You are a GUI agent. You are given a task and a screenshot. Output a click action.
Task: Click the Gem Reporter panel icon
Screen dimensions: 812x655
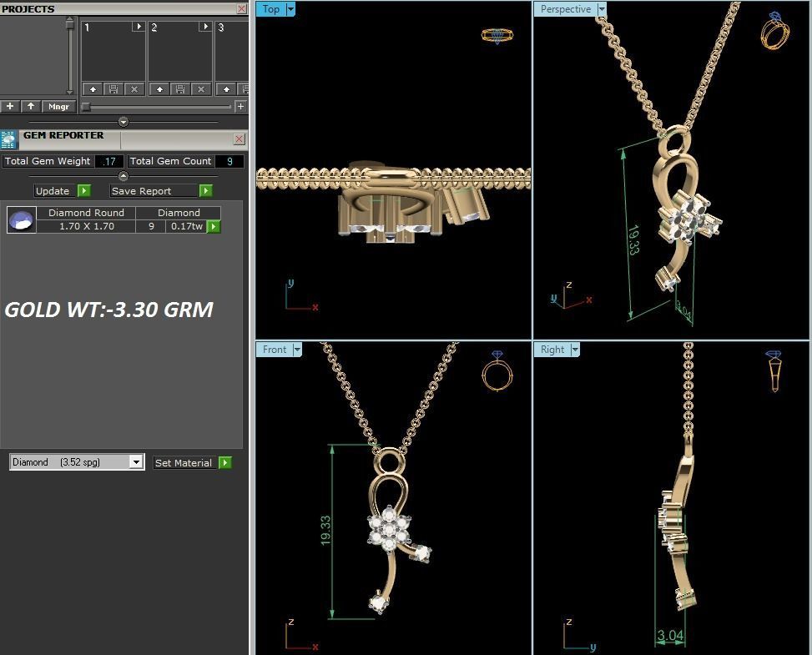click(x=8, y=140)
